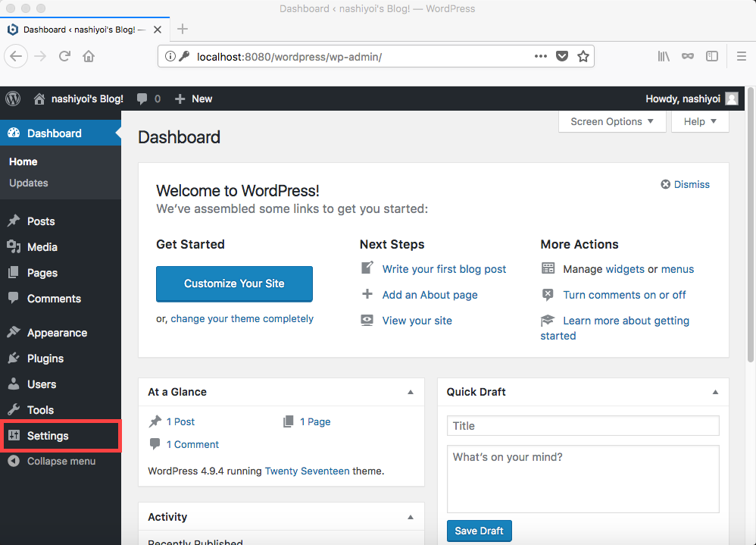Collapse the Quick Draft widget
The image size is (756, 545).
(716, 392)
